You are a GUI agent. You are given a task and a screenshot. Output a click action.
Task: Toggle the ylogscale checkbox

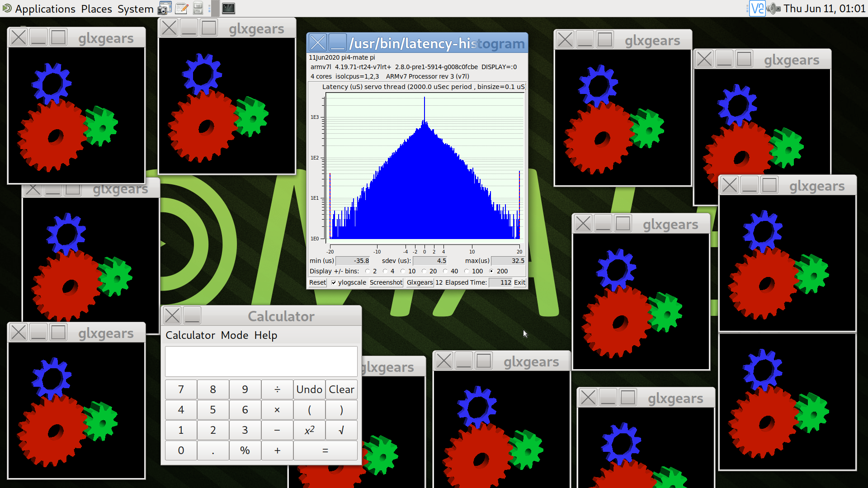point(334,282)
